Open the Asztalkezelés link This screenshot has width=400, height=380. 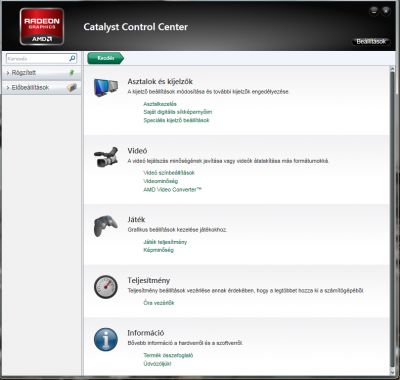160,104
